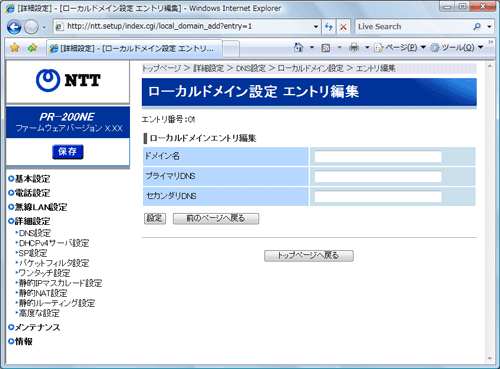The image size is (500, 369).
Task: Open the 静的IPマスカレード設定 link
Action: pos(59,283)
